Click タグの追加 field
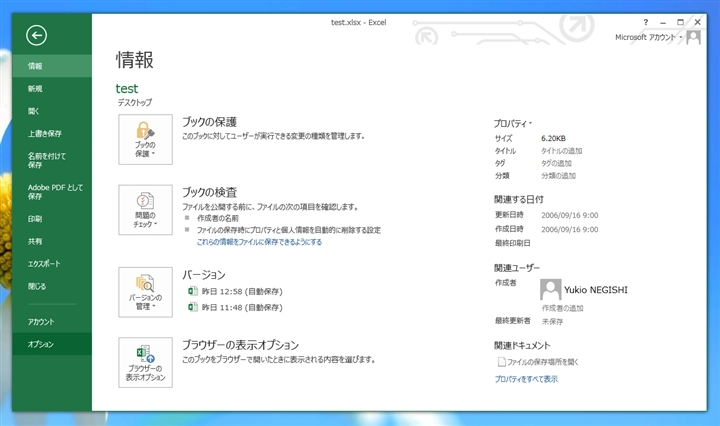The image size is (720, 426). [556, 163]
